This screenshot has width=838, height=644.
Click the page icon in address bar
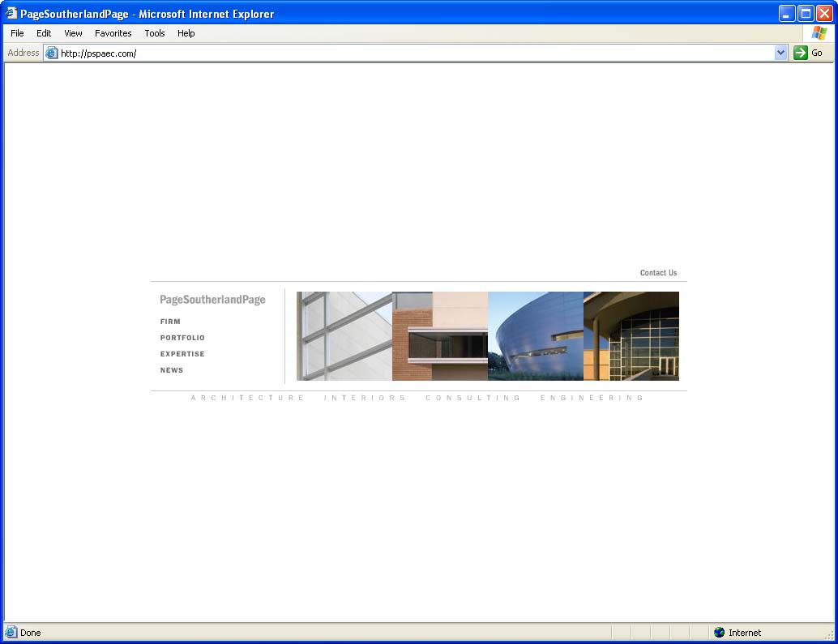(52, 53)
